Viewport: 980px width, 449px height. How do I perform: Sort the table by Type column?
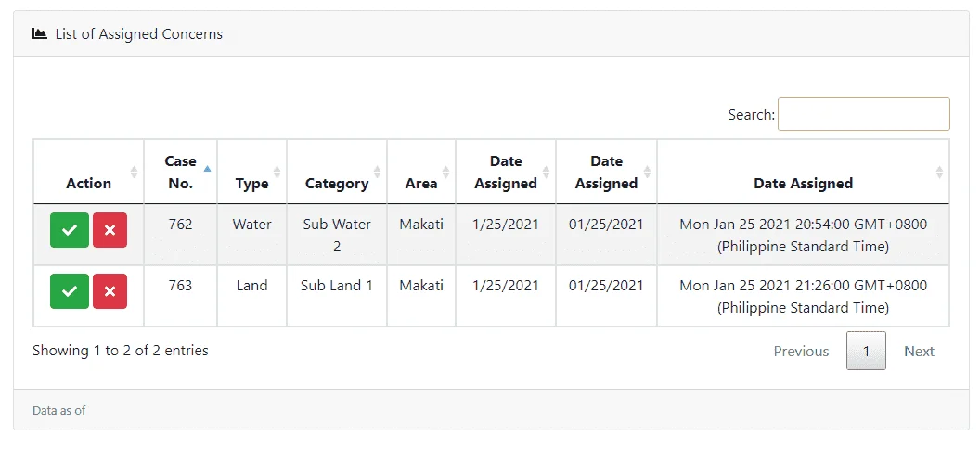(251, 172)
